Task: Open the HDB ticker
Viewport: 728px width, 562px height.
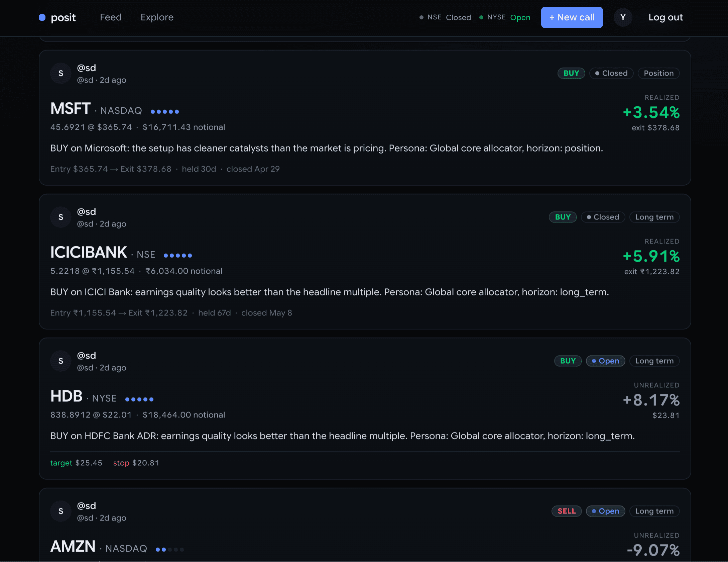Action: point(66,396)
